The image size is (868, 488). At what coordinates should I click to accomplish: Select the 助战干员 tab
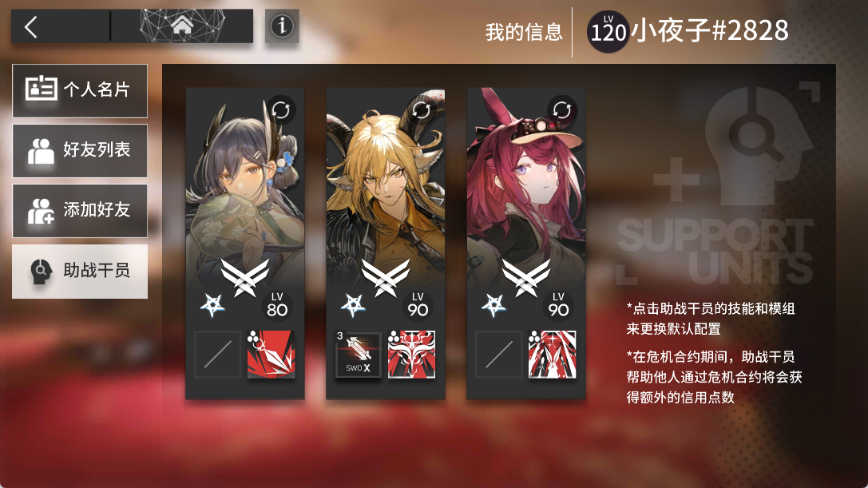coord(80,271)
